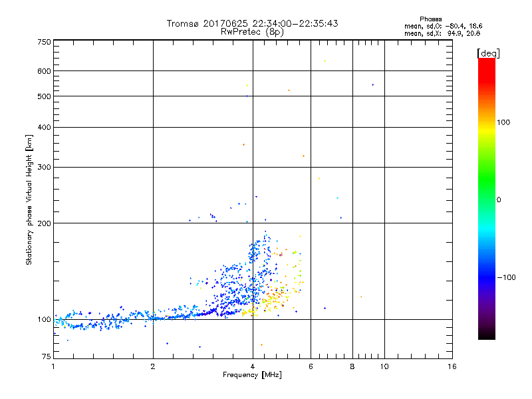Click the y-axis "400" tick label
The image size is (532, 399).
(44, 127)
